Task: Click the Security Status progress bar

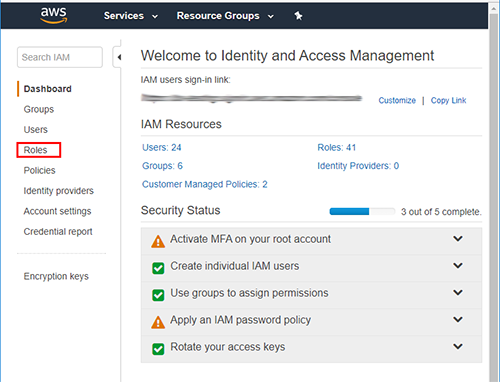Action: [362, 211]
